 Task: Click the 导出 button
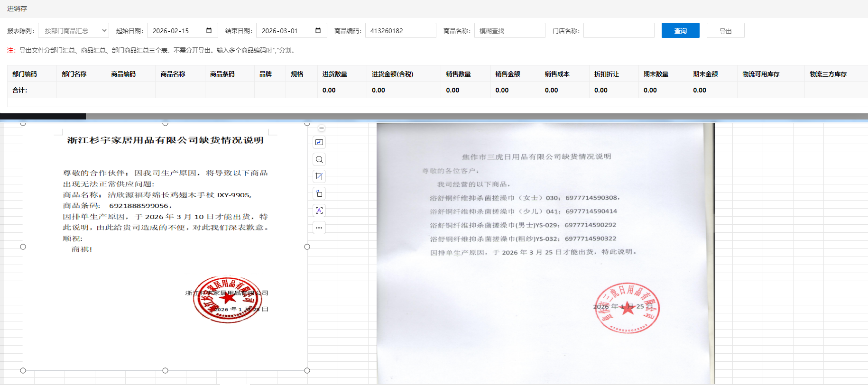click(x=725, y=31)
